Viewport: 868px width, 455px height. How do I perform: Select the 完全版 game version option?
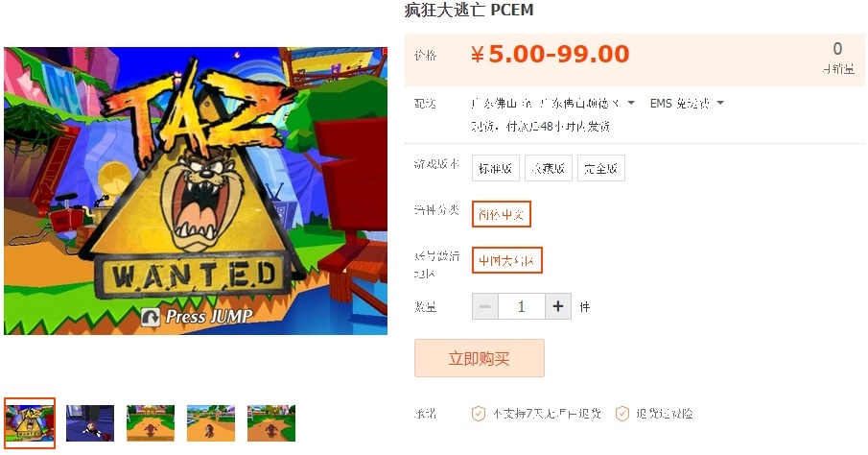point(601,169)
